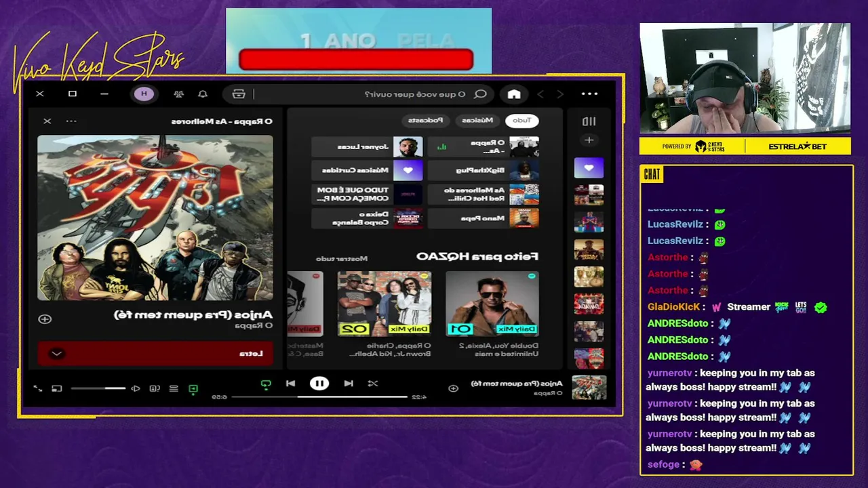Click the 'O Rappa - As Melhores' panel title
Screen dimensions: 868x488
pos(222,121)
